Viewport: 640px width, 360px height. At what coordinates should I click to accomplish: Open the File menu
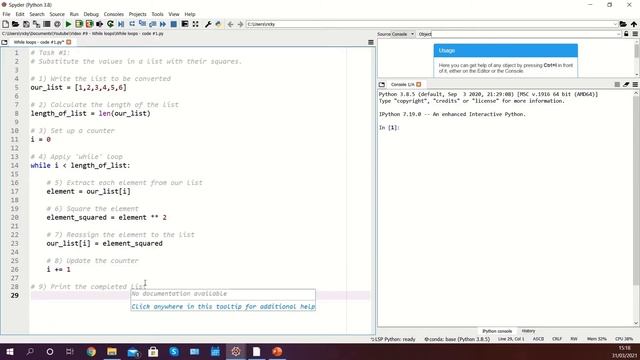(7, 14)
